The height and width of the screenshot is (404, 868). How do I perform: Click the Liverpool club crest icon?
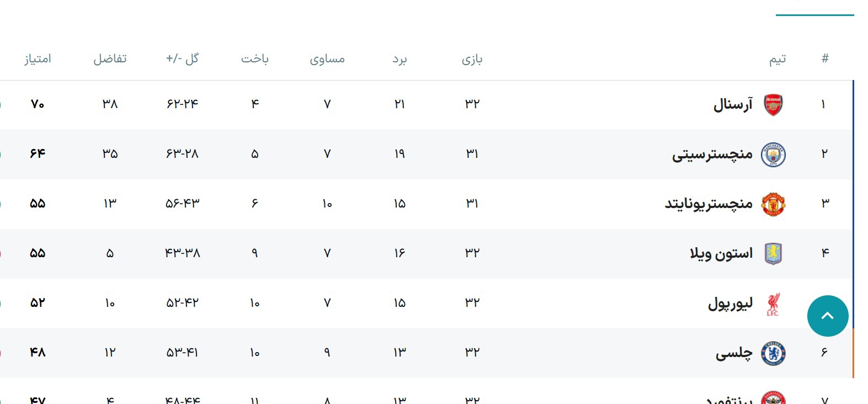773,304
